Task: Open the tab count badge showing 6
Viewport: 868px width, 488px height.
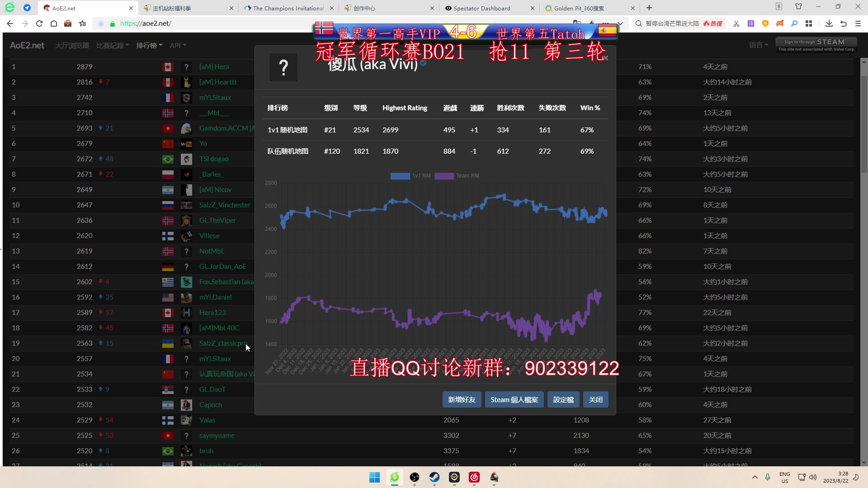Action: pos(779,6)
